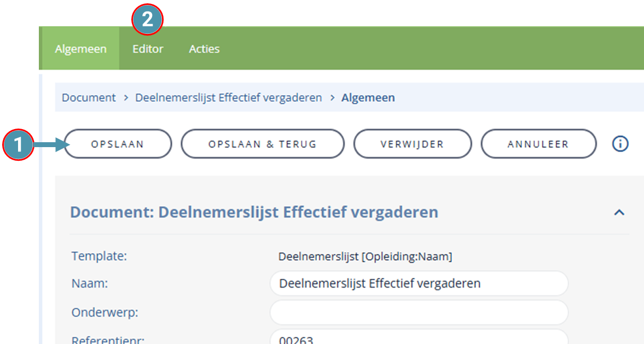Cancel changes with the Annuleer button

538,144
